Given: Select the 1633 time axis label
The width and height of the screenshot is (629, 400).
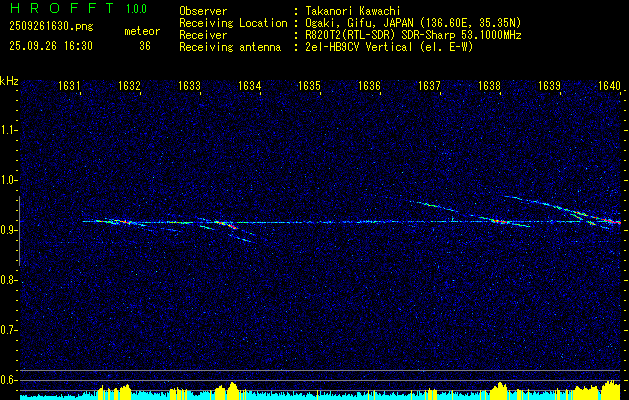Looking at the screenshot, I should [x=189, y=85].
